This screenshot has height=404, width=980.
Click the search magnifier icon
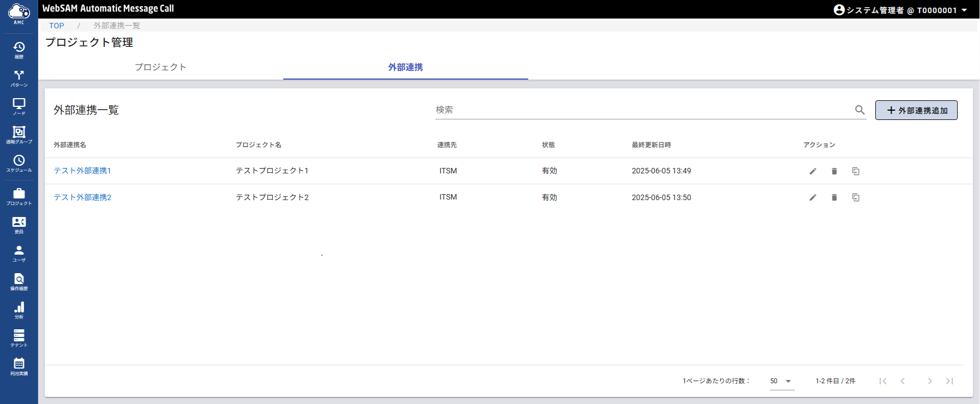[x=859, y=110]
